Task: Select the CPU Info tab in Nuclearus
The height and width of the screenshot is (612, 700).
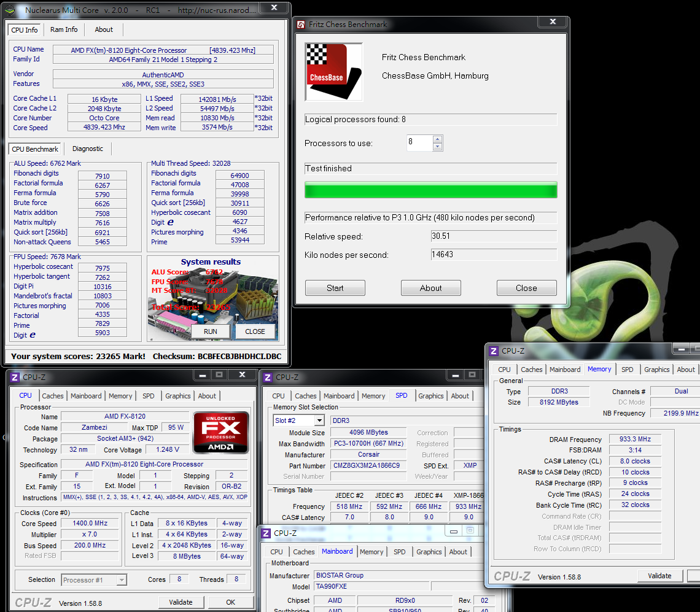Action: 25,30
